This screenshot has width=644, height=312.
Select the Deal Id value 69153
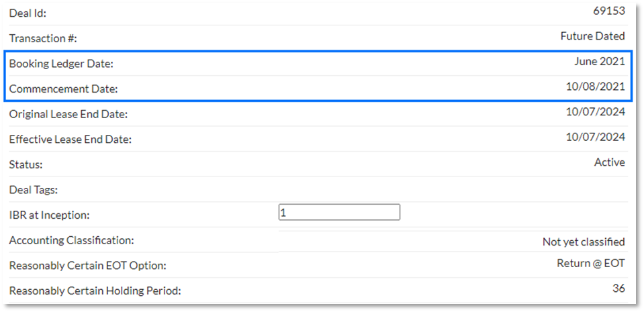[x=609, y=11]
